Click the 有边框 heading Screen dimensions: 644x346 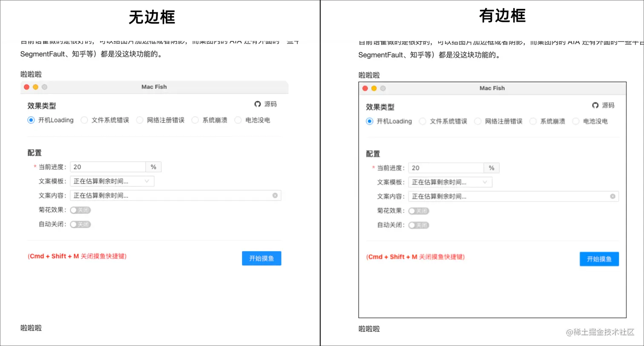(x=503, y=16)
